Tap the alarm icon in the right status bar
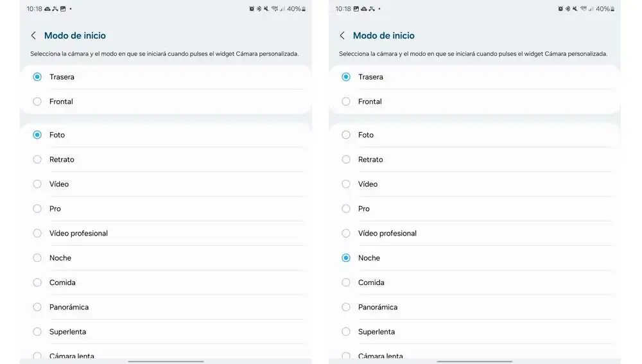 click(560, 8)
